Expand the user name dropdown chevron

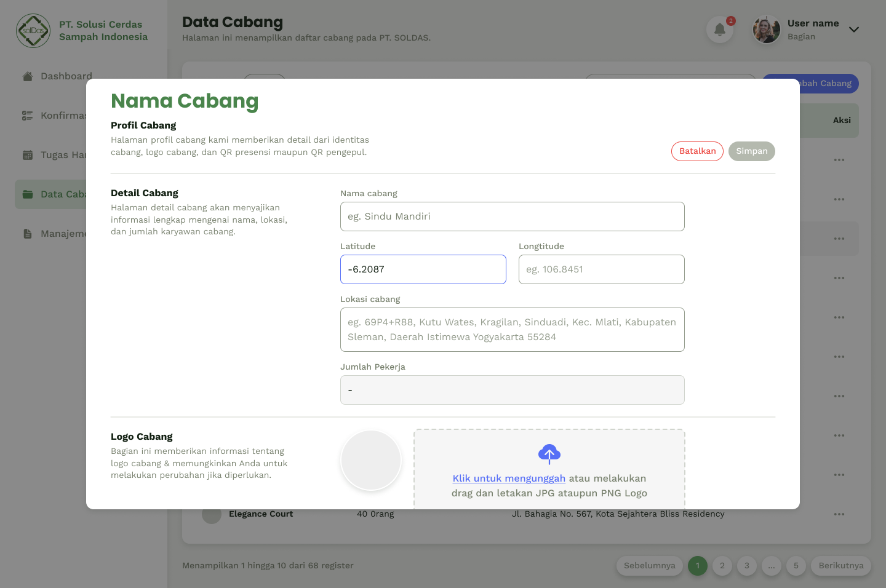pos(853,30)
